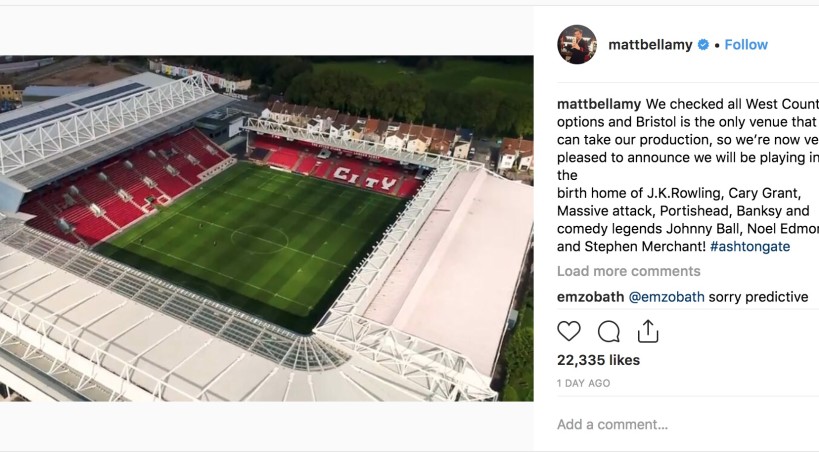819x452 pixels.
Task: Click the @emzobath mention link
Action: pyautogui.click(x=666, y=297)
